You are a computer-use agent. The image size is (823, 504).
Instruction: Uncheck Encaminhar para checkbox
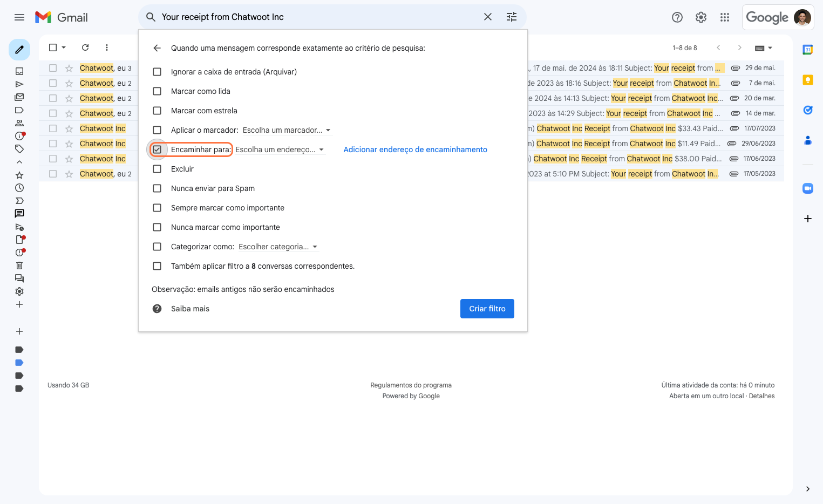[x=157, y=149]
